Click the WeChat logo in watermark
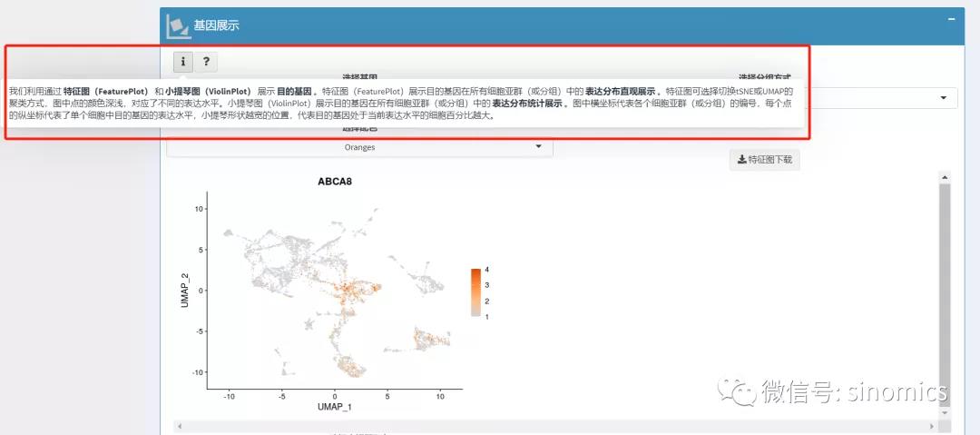Image resolution: width=980 pixels, height=435 pixels. pos(736,391)
